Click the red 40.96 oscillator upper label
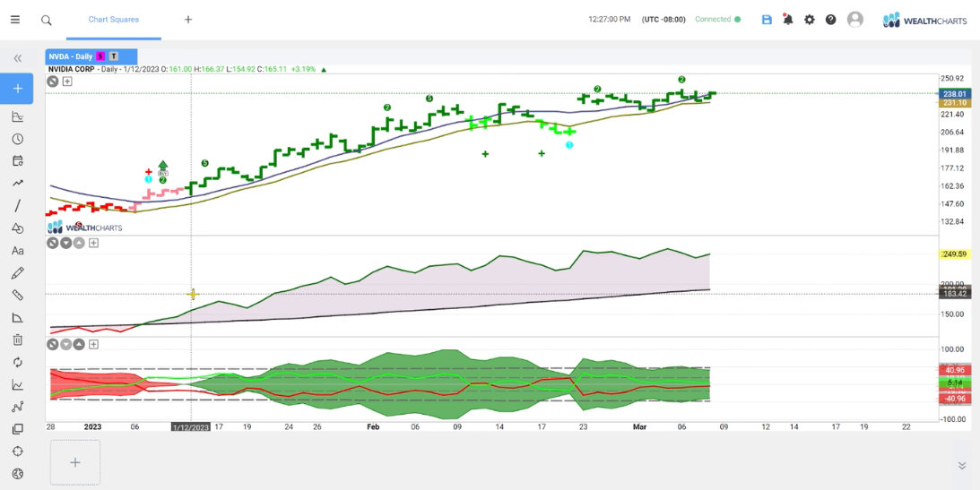Viewport: 980px width, 490px height. point(954,370)
